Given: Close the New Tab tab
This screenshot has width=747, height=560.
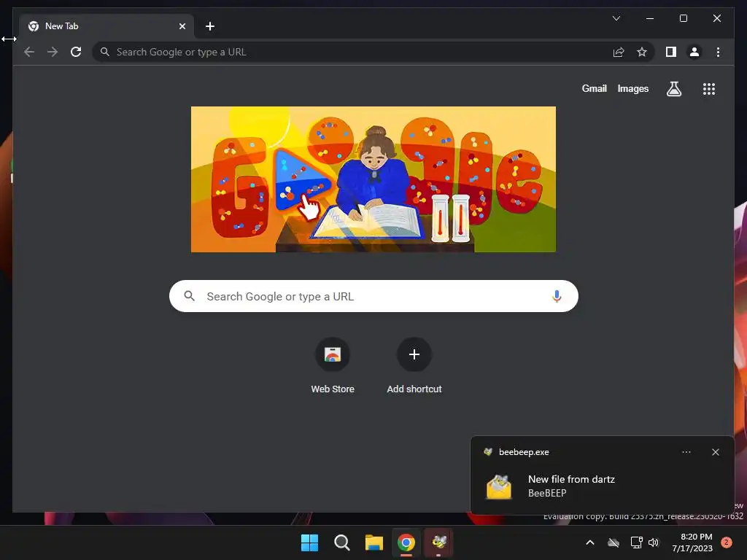Looking at the screenshot, I should click(x=182, y=26).
